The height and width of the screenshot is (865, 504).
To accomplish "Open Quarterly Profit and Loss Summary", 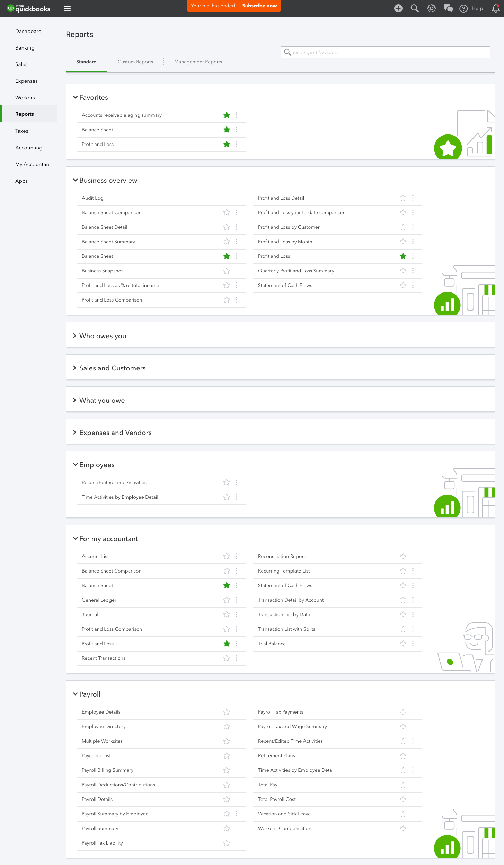I will click(x=296, y=271).
